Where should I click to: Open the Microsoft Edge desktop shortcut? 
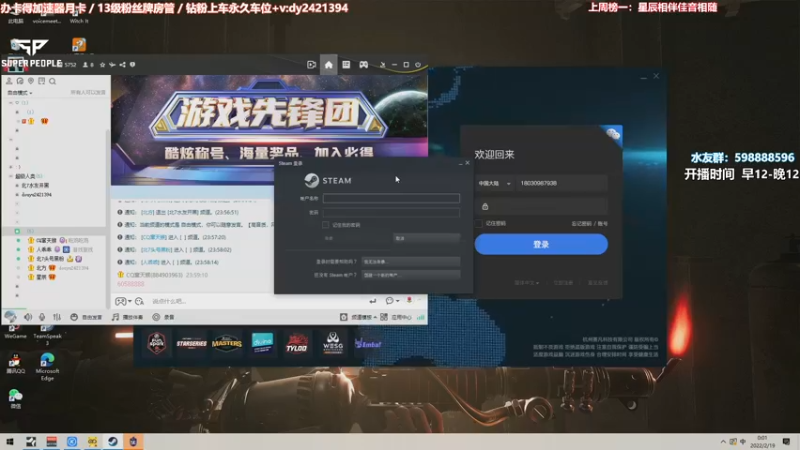coord(47,366)
